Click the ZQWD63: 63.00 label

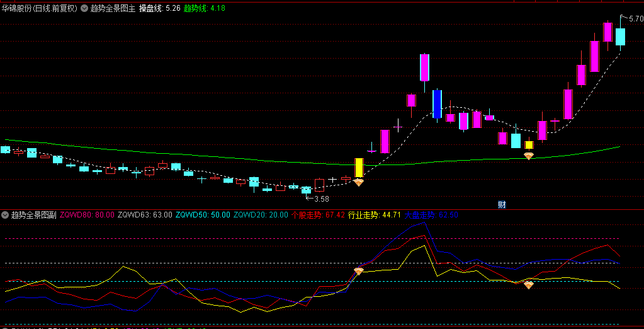(145, 215)
